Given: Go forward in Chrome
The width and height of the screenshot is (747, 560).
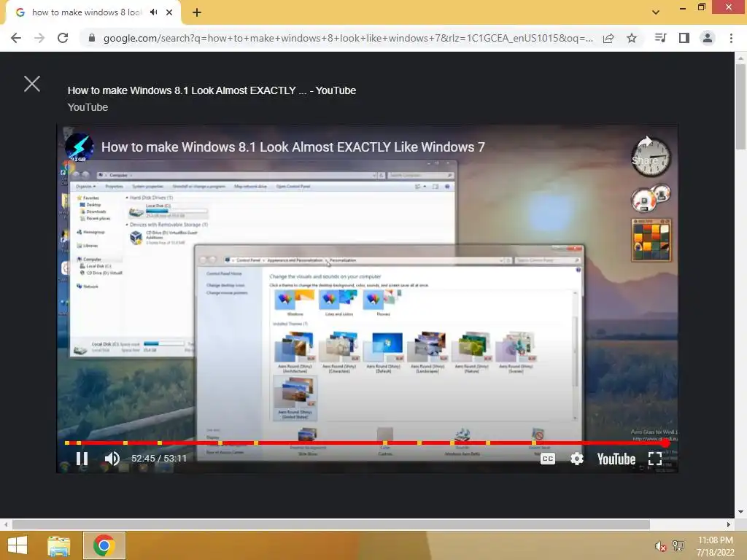Looking at the screenshot, I should tap(39, 38).
